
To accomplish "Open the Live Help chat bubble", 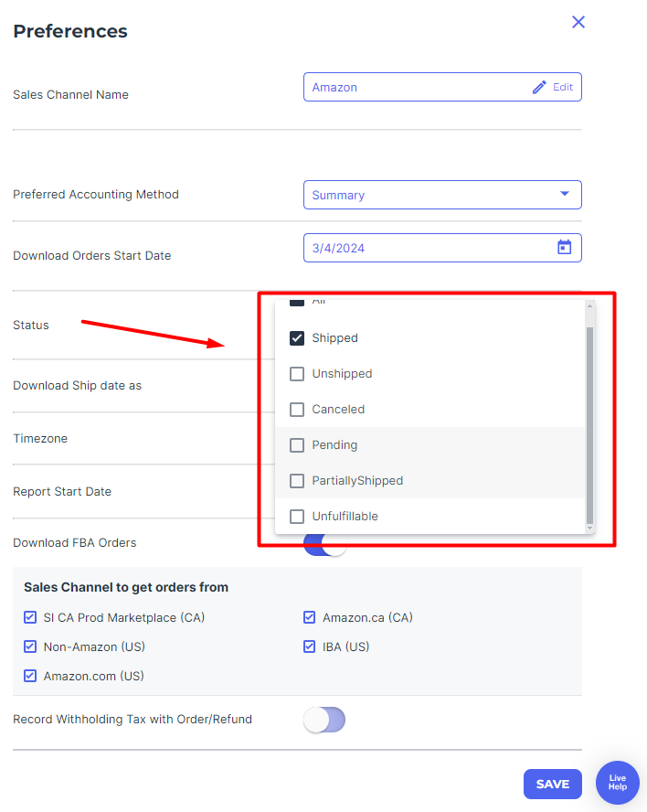I will pyautogui.click(x=618, y=782).
